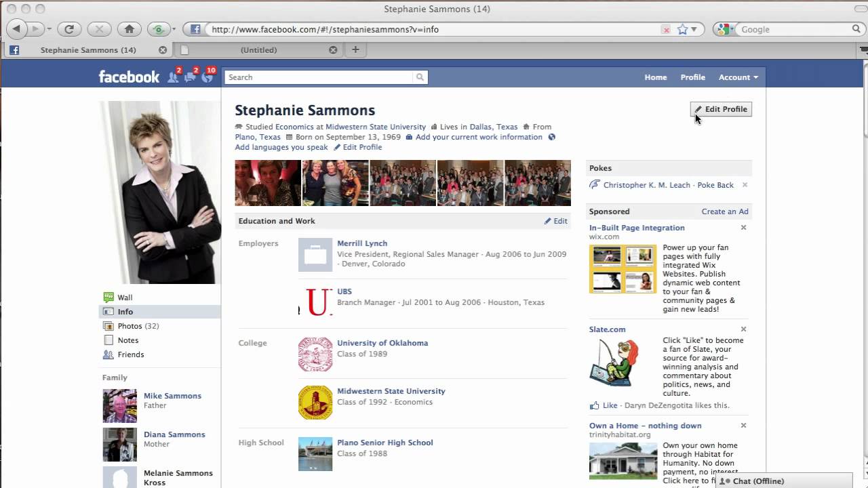Click the Edit Profile button
The height and width of the screenshot is (488, 868).
[x=721, y=109]
